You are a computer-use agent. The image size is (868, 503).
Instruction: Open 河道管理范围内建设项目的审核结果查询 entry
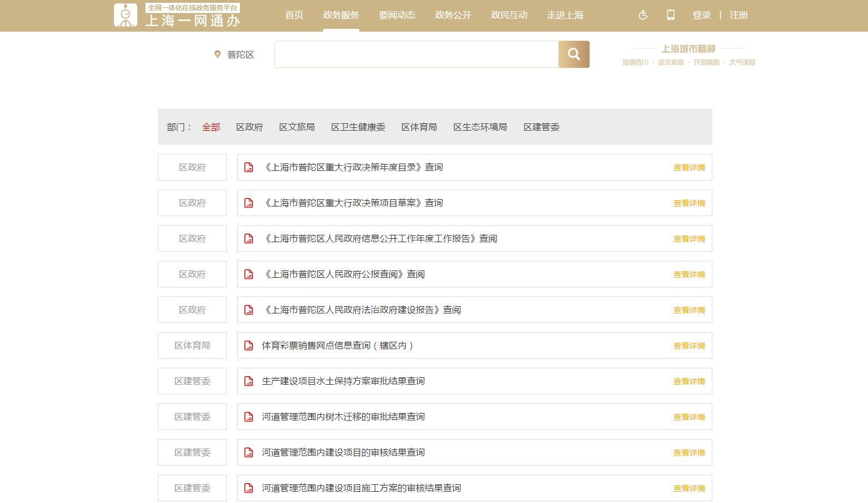pos(343,453)
